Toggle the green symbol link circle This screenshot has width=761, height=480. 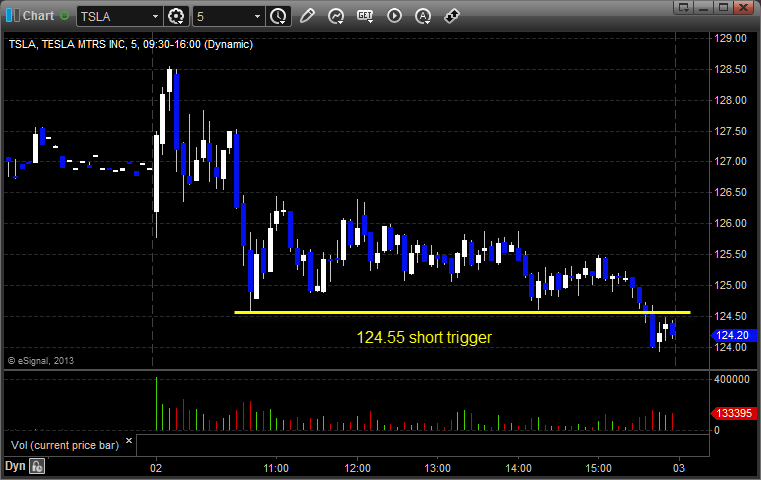pyautogui.click(x=64, y=16)
